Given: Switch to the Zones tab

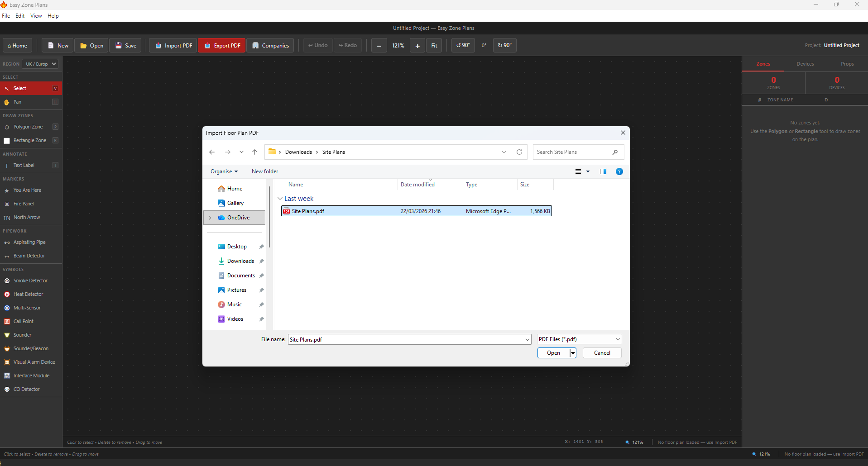Looking at the screenshot, I should [763, 64].
